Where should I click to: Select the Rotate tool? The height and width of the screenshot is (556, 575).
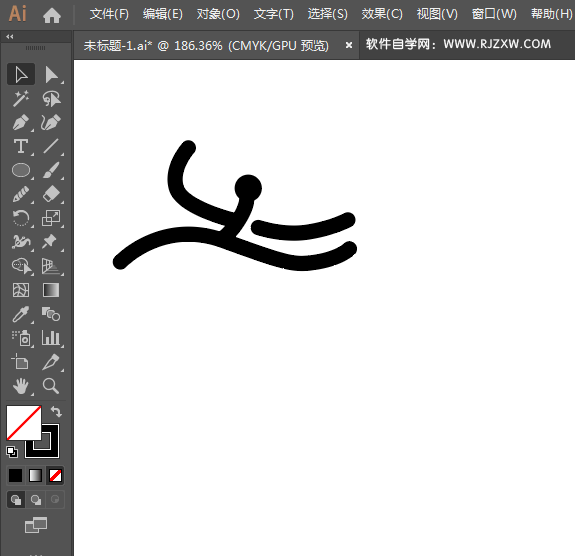click(21, 218)
